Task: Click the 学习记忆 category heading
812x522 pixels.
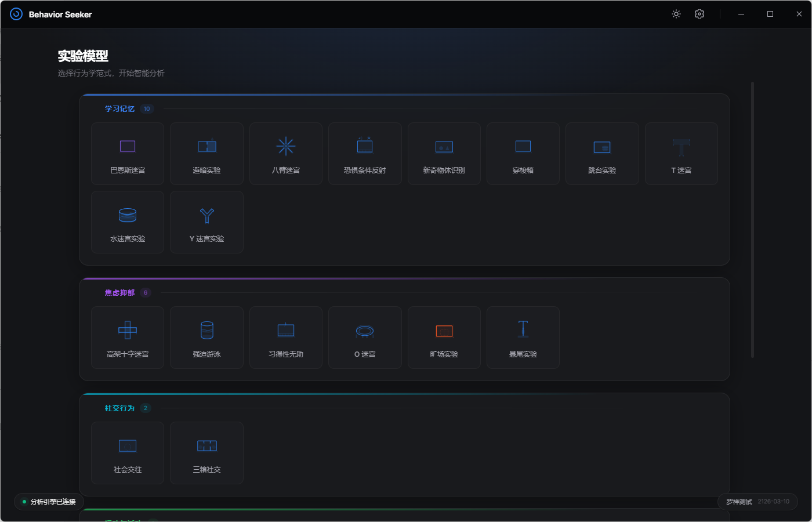Action: pos(119,108)
